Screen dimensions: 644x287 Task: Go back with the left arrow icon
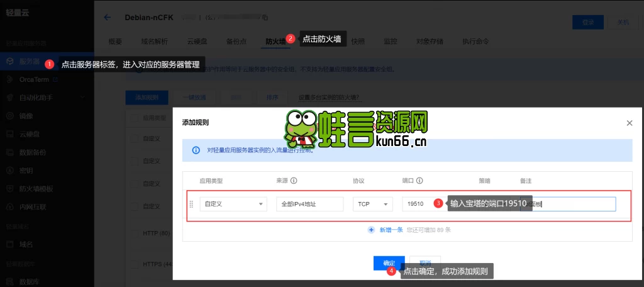point(107,17)
